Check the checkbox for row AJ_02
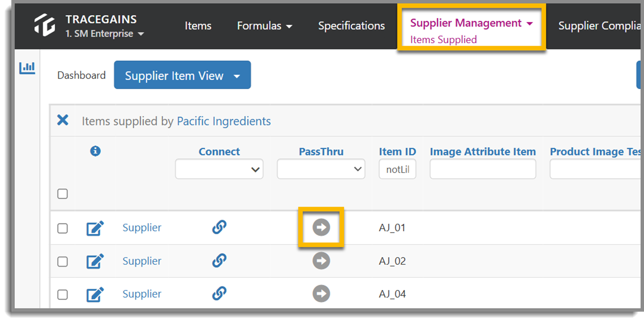 tap(62, 262)
